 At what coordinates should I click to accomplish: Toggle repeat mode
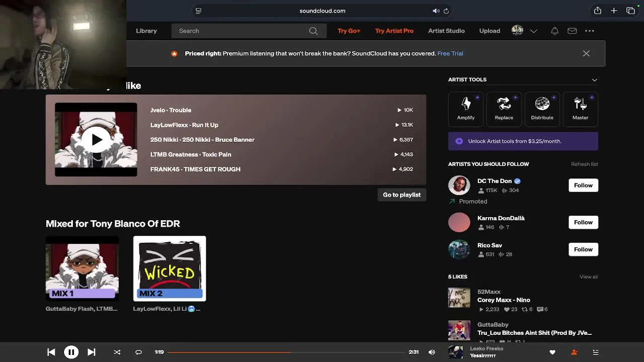coord(138,352)
